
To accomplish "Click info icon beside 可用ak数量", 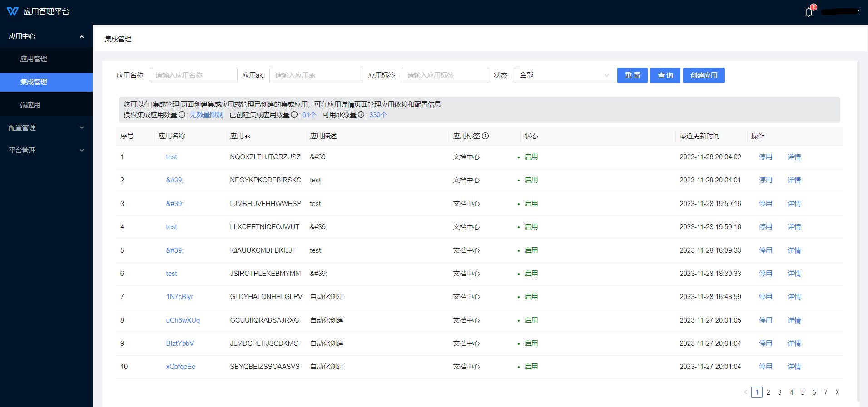I will 361,115.
